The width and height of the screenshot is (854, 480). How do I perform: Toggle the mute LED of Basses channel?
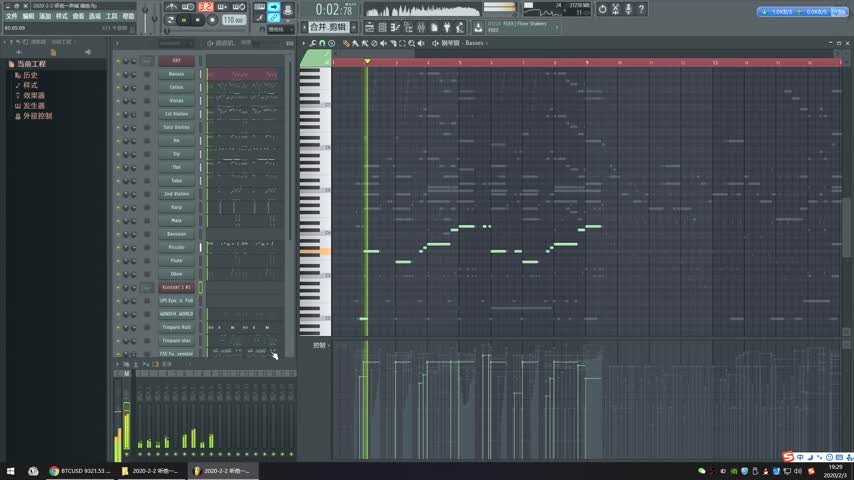coord(119,74)
